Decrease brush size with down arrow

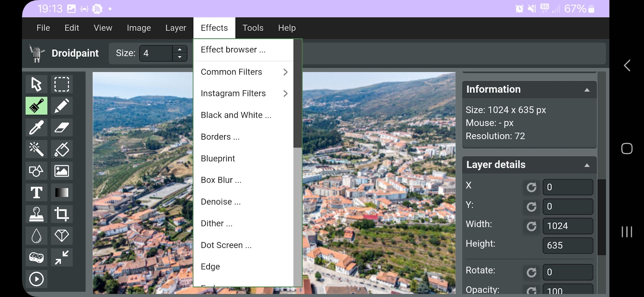pyautogui.click(x=180, y=57)
